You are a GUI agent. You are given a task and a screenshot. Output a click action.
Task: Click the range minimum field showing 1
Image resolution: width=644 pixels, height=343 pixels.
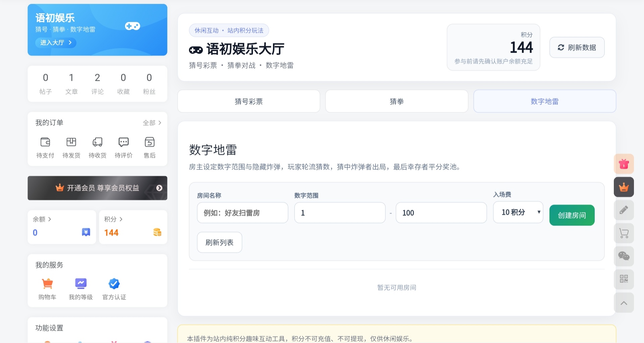[340, 213]
